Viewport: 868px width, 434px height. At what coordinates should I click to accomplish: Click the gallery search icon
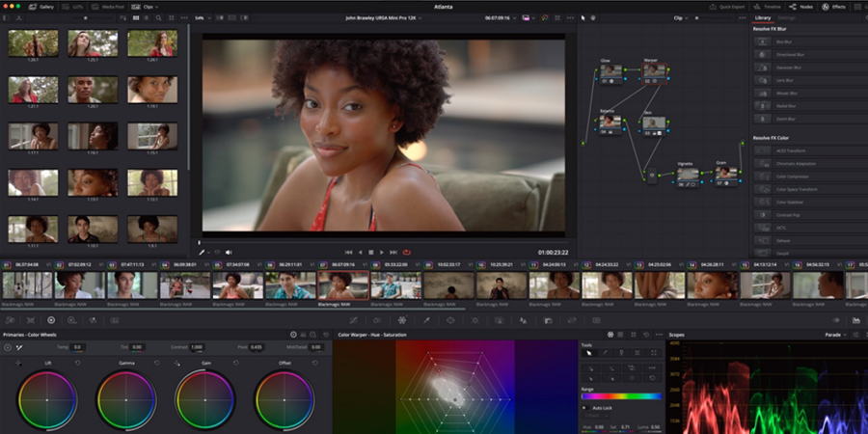pos(158,17)
